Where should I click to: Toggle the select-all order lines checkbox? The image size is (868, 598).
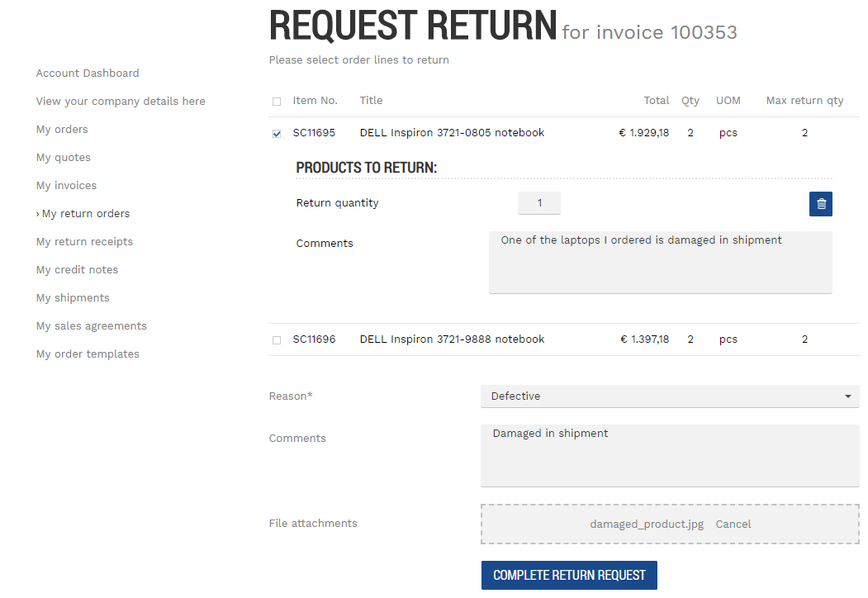(x=277, y=102)
